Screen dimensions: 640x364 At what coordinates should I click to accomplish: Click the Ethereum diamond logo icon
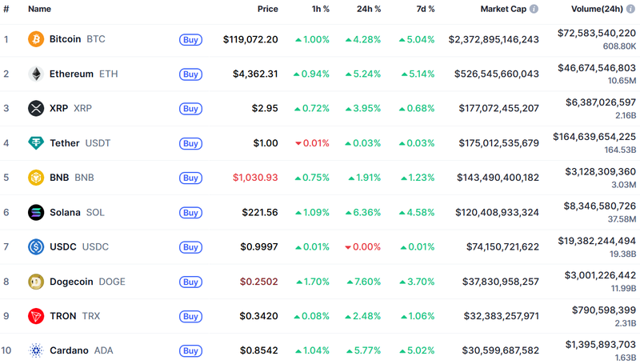[36, 74]
